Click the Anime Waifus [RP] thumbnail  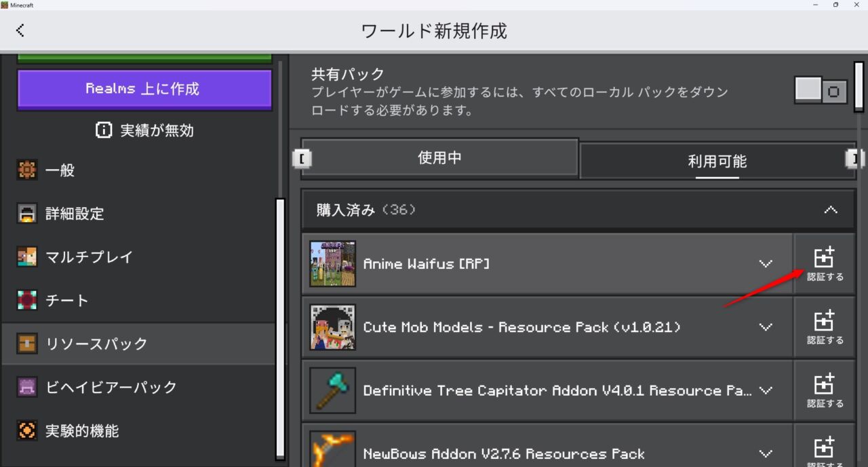click(x=332, y=263)
